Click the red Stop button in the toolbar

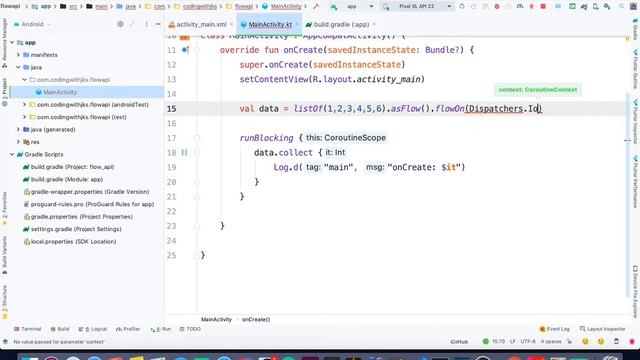(543, 7)
